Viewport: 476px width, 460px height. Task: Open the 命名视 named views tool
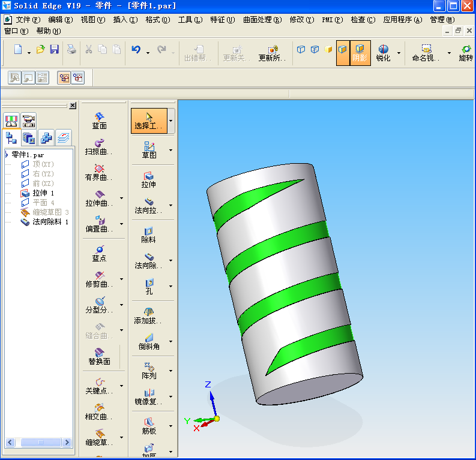[x=426, y=53]
